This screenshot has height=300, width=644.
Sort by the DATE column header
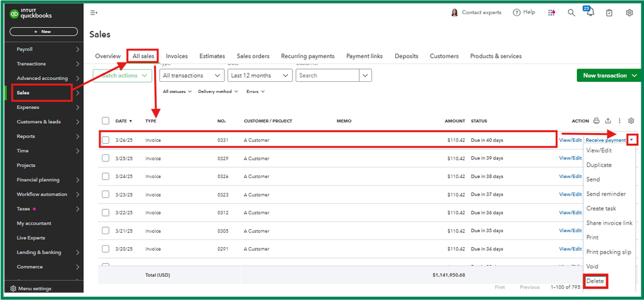tap(124, 121)
